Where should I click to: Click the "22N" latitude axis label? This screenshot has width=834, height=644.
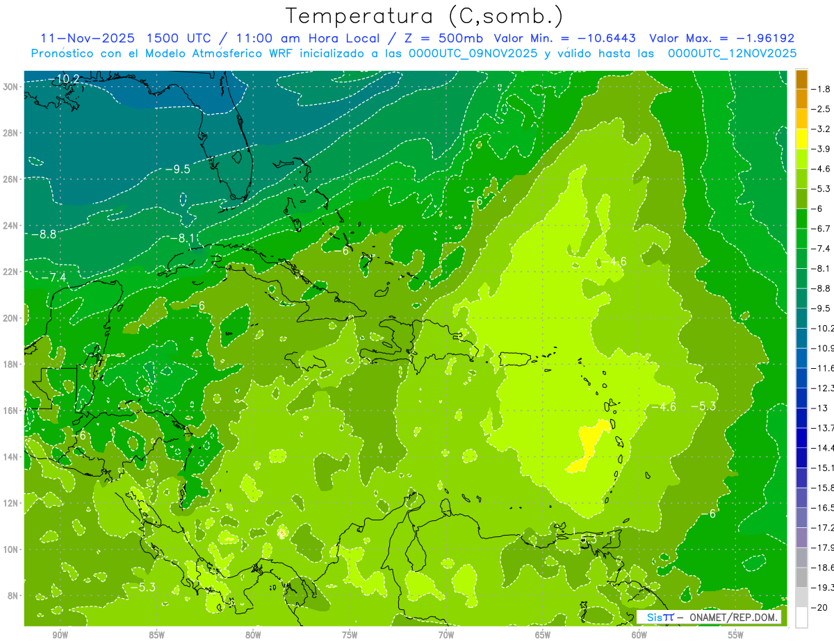coord(10,272)
